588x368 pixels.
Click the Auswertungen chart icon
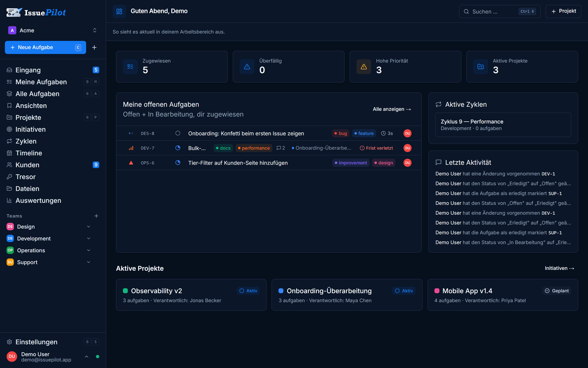tap(9, 200)
